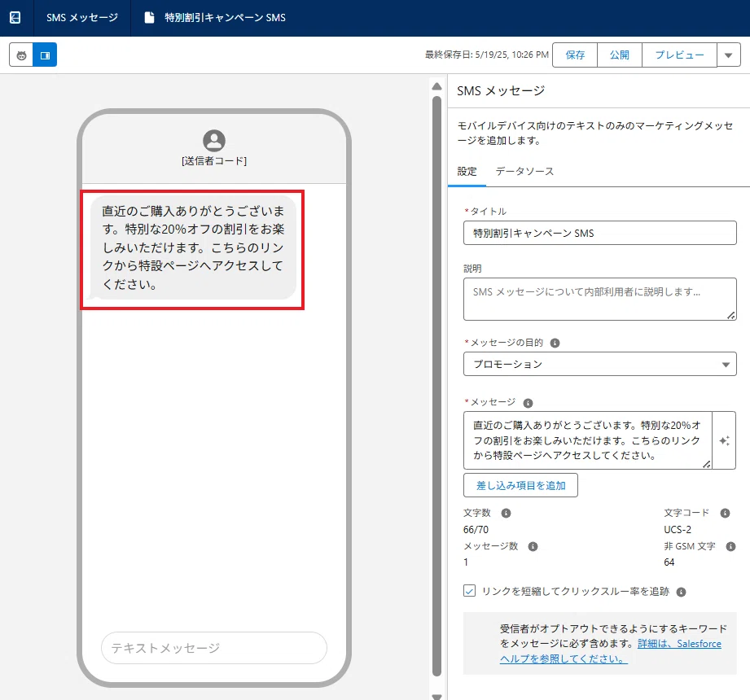Viewport: 750px width, 700px height.
Task: Expand the dropdown arrow next to プレビュー
Action: tap(729, 55)
